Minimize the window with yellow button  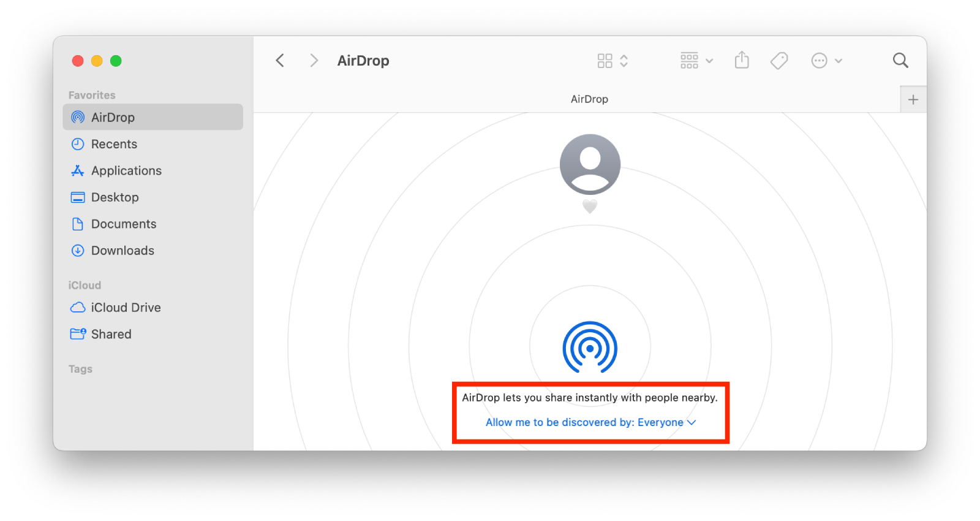click(97, 61)
